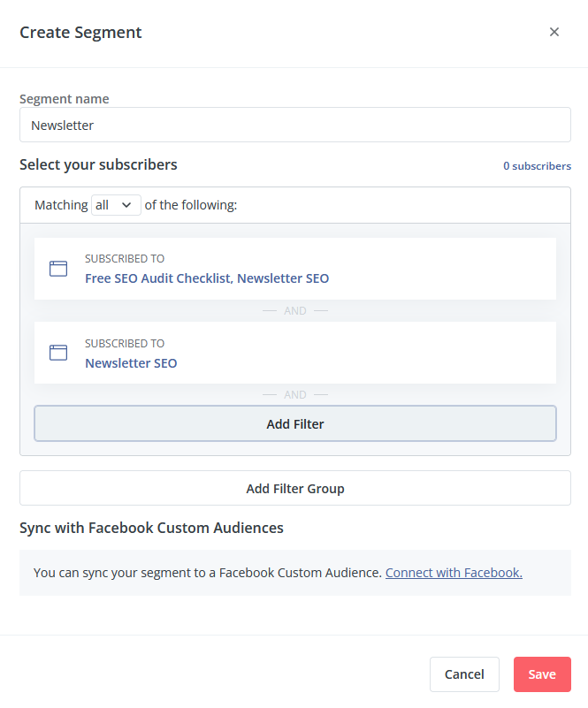Click the Segment name input field
This screenshot has width=588, height=708.
click(x=295, y=125)
